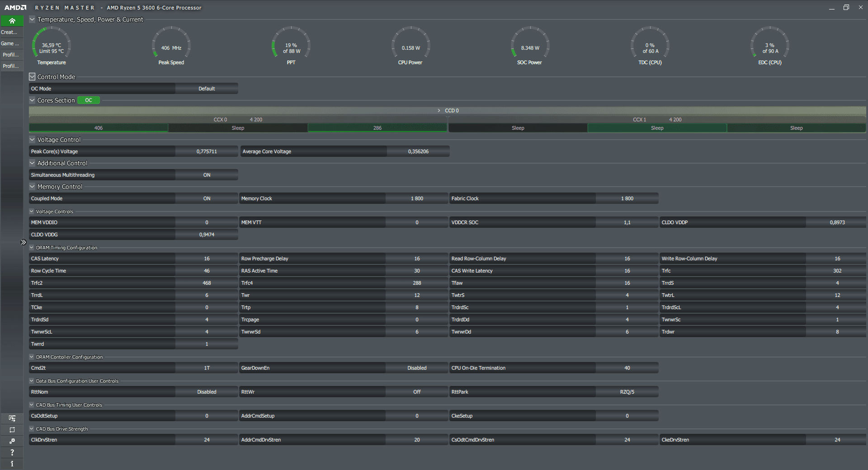
Task: Click the Peak Speed gauge
Action: (x=171, y=46)
